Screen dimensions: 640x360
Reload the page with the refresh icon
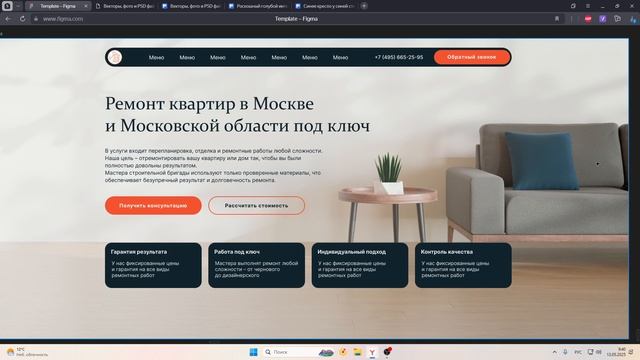(x=22, y=19)
